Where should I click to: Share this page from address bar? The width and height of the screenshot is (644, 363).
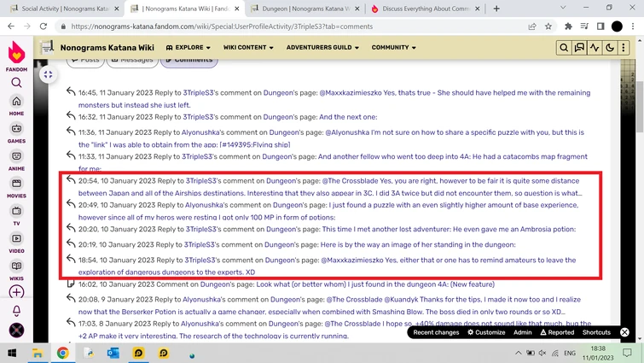coord(532,26)
